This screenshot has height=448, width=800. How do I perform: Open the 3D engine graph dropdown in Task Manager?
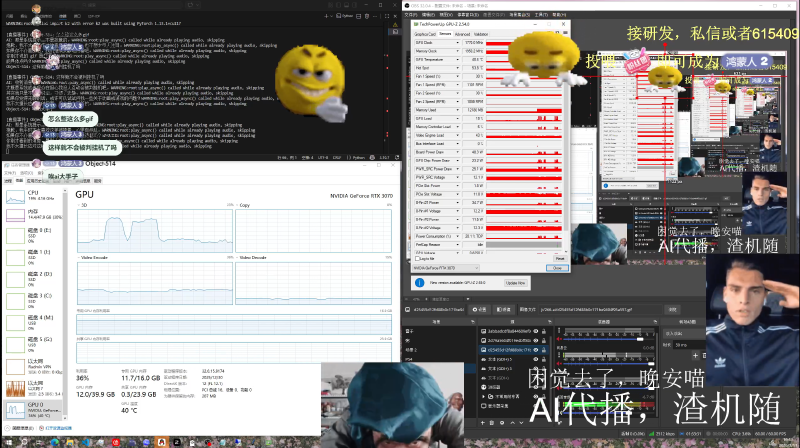[x=80, y=205]
